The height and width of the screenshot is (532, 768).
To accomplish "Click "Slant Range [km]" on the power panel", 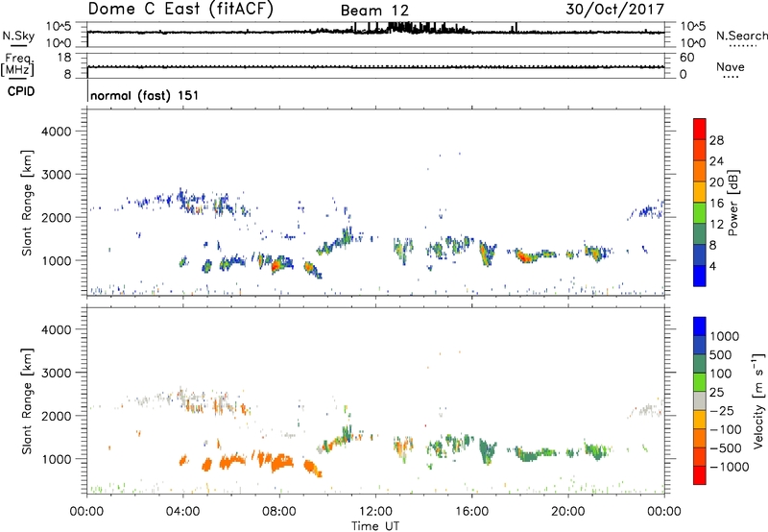I will [27, 203].
